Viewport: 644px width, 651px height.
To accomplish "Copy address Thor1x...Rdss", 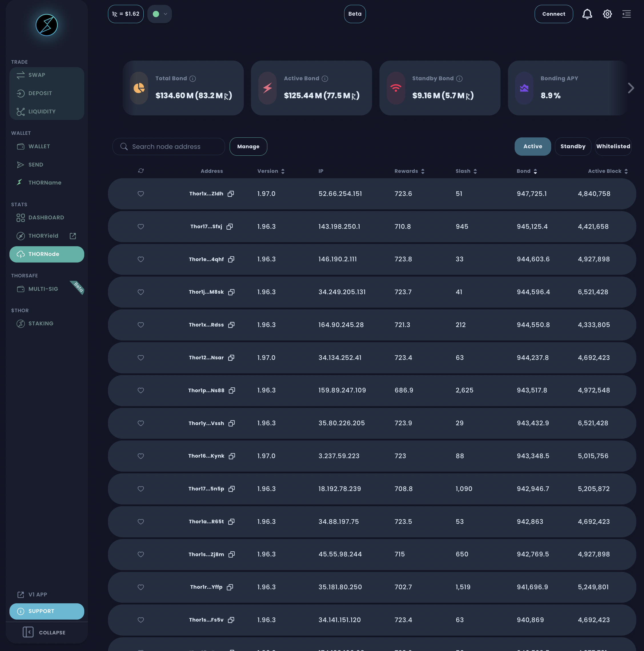I will tap(231, 325).
